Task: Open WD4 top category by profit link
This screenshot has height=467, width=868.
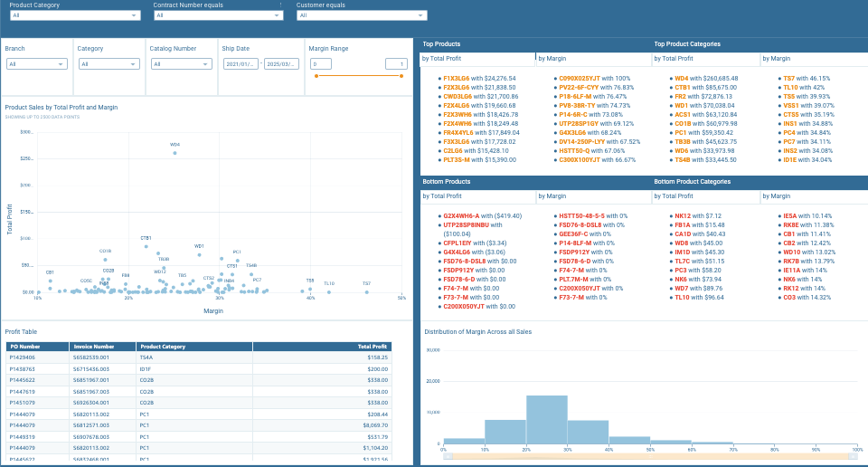Action: (x=682, y=79)
